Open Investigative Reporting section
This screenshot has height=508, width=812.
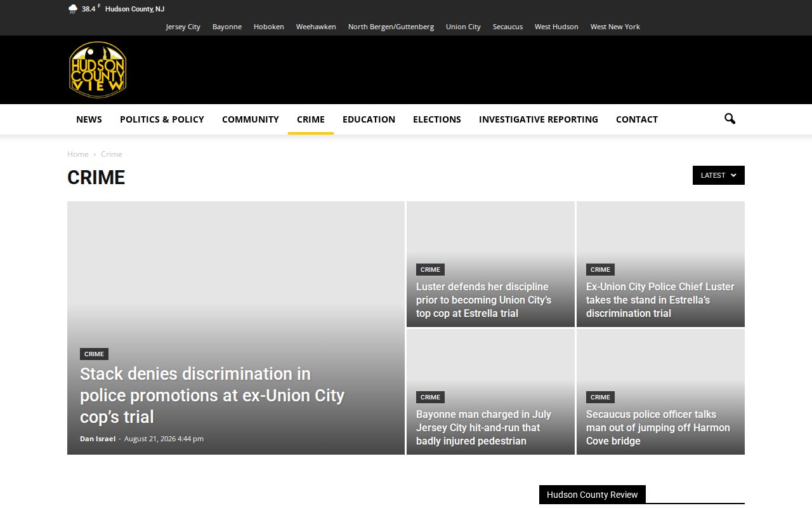tap(539, 119)
